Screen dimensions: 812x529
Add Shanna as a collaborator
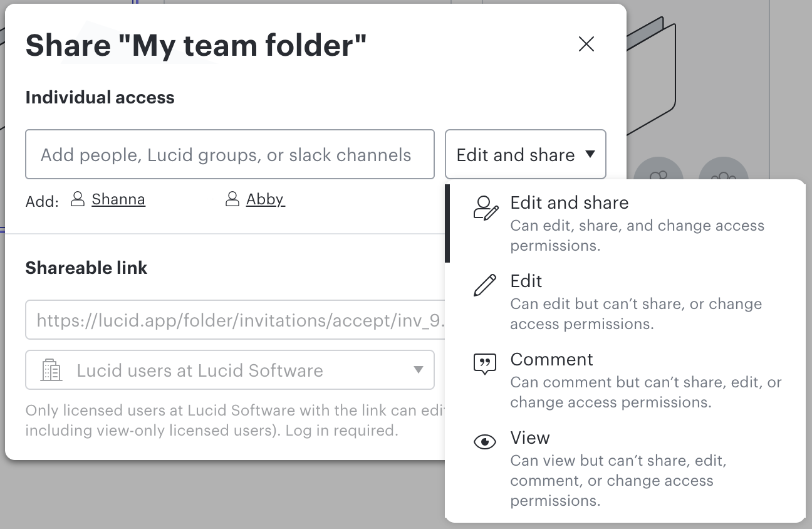(x=118, y=199)
